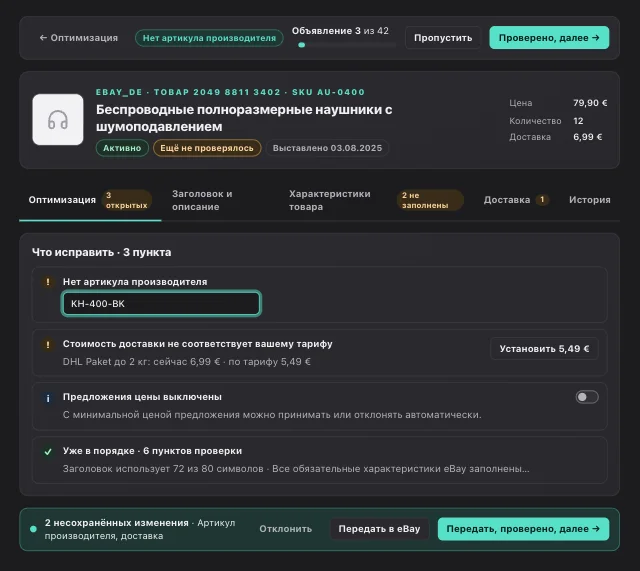Expand 'Уже в порядке · 6 пунктов проверки' row
640x571 pixels.
click(320, 460)
